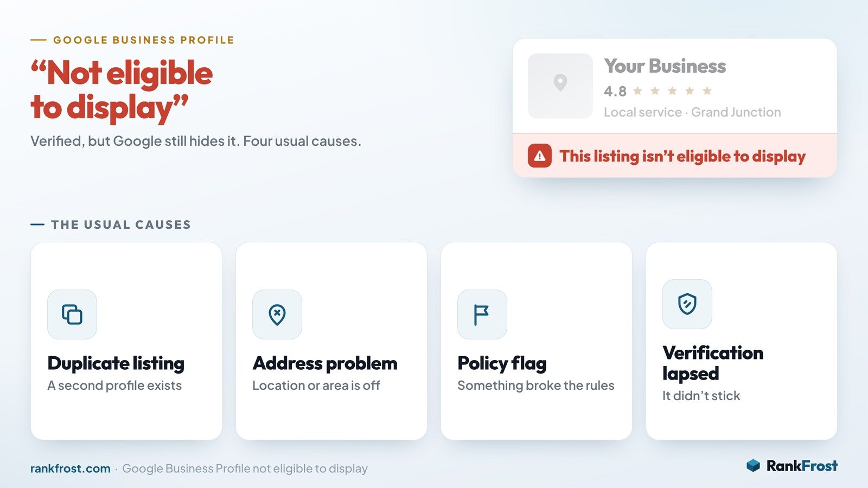Screen dimensions: 868x488
Task: Click the Duplicate listing heading
Action: coord(116,363)
